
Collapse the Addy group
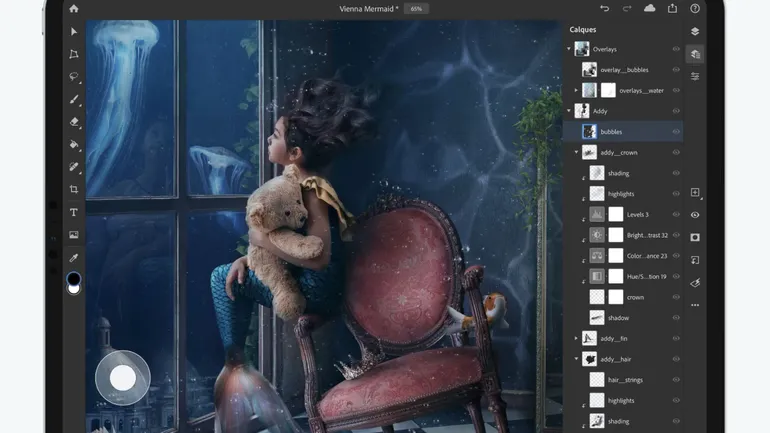[569, 111]
